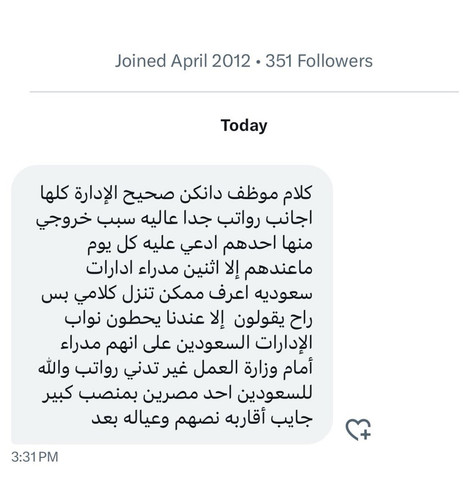Click the line beginning with الإدارات السعودين
This screenshot has height=500, width=463.
coord(187,344)
